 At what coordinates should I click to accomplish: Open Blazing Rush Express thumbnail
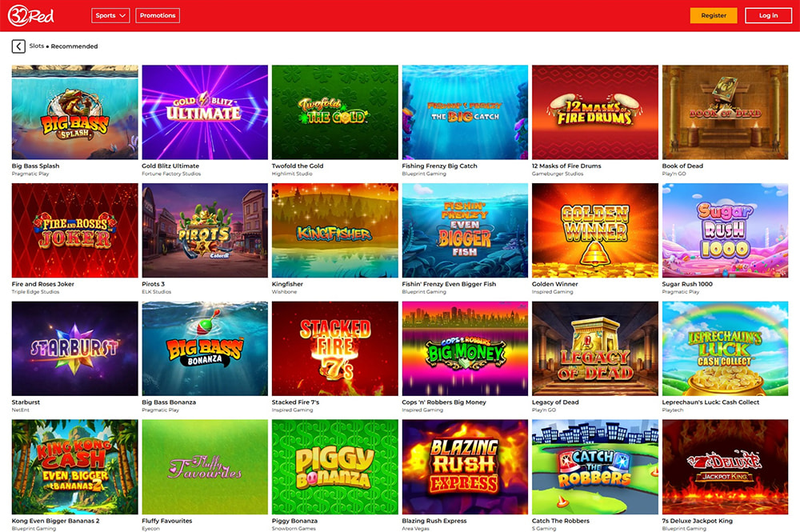[x=465, y=466]
